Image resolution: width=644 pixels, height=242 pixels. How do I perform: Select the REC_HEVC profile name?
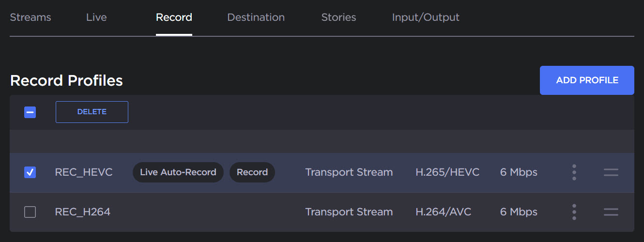pyautogui.click(x=84, y=172)
